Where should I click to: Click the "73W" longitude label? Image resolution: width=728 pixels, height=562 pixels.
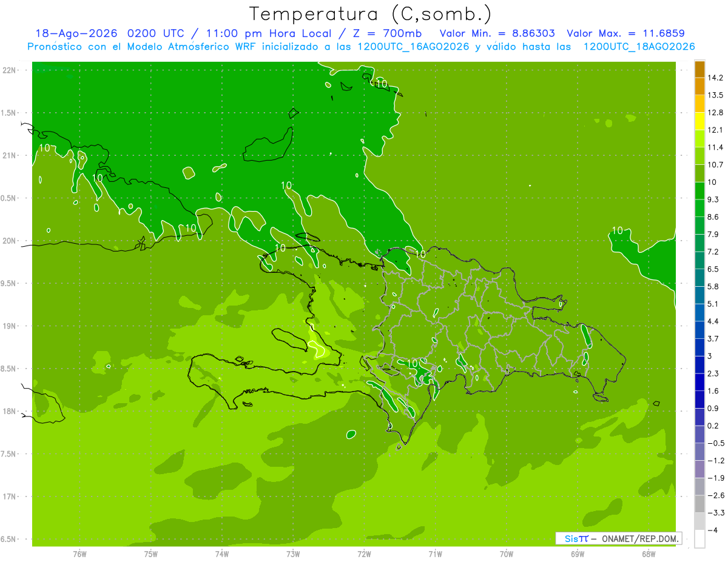(x=293, y=554)
